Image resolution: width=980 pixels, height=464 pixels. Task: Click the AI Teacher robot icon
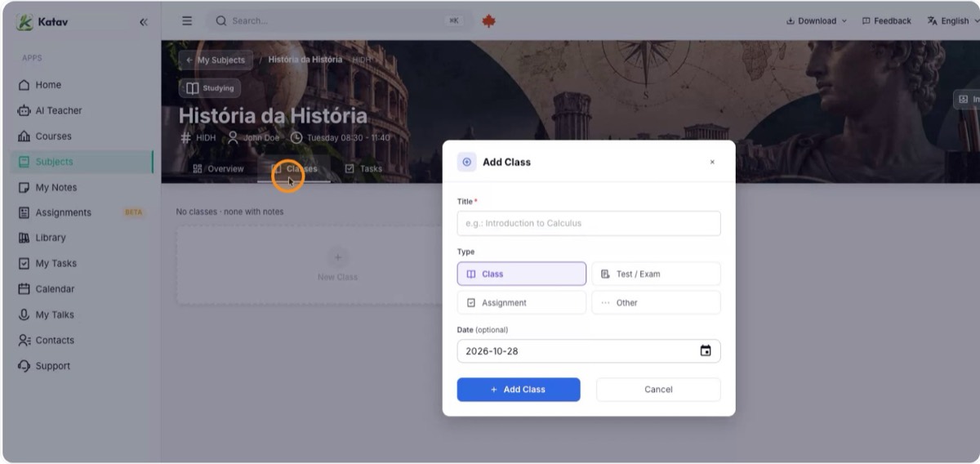click(x=24, y=110)
